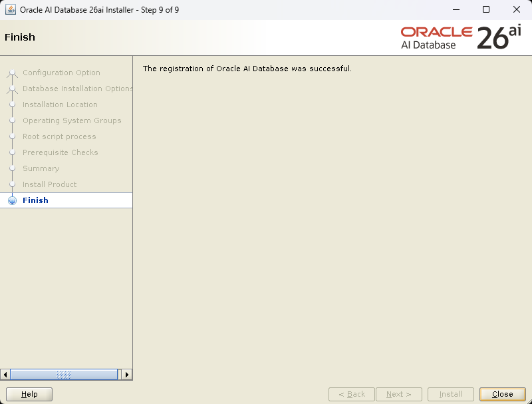Click the Oracle AI Database 26ai logo
Screen dimensions: 532x404
(x=461, y=38)
